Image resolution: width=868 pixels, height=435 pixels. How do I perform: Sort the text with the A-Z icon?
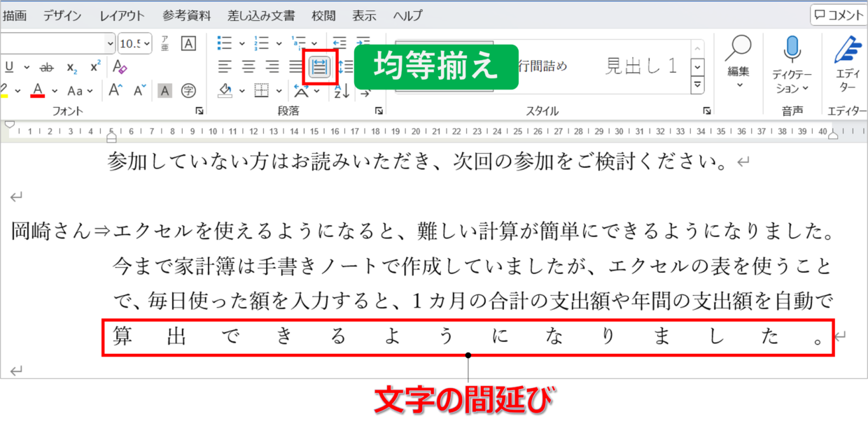(x=342, y=90)
